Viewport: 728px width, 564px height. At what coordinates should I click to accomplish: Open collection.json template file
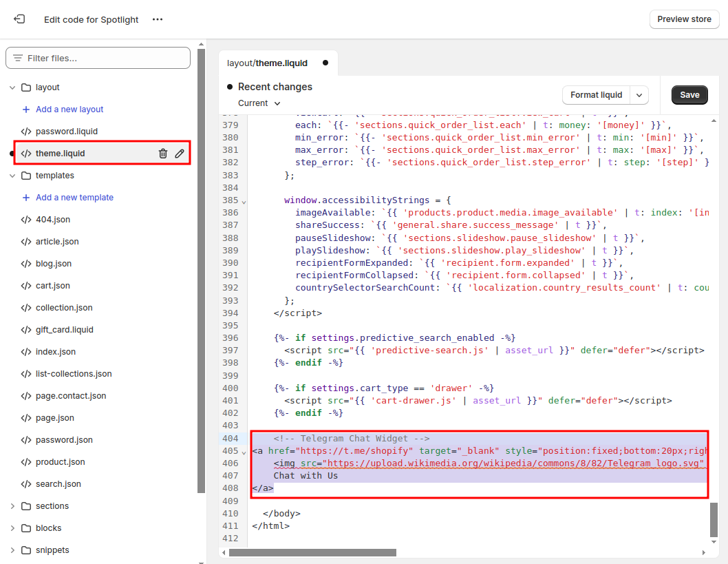coord(64,308)
